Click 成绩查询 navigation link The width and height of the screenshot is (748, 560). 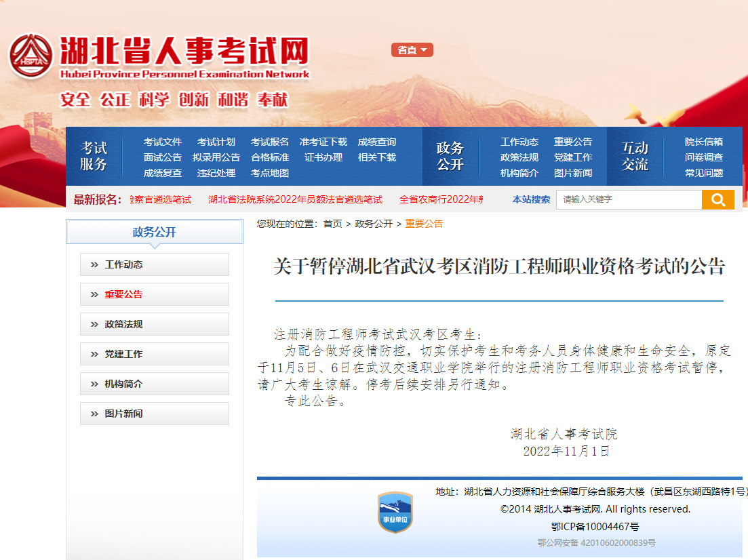click(377, 142)
